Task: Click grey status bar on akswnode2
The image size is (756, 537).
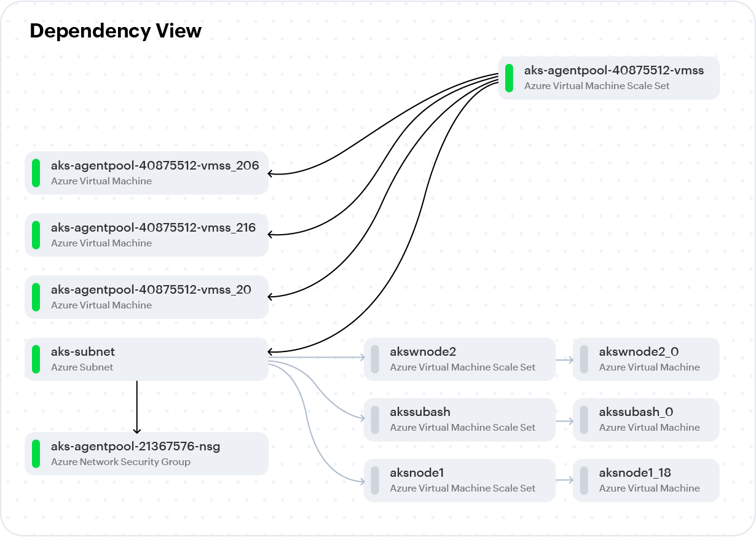Action: click(375, 359)
